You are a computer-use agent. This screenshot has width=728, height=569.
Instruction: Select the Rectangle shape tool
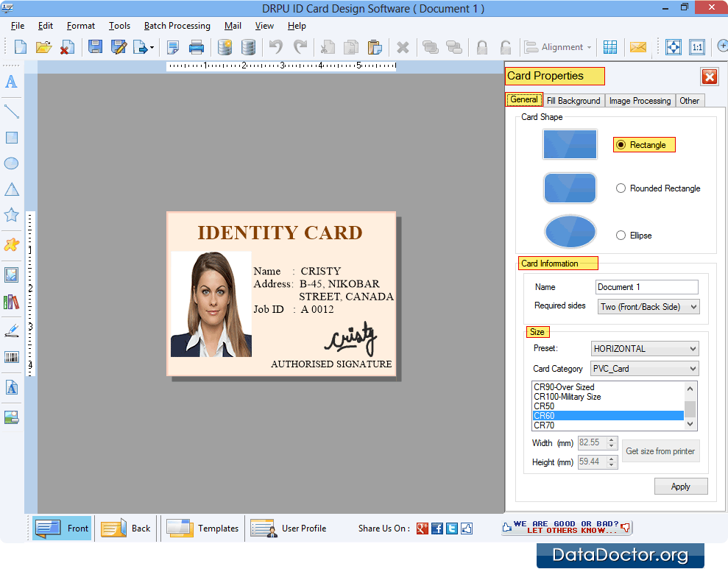pos(12,138)
